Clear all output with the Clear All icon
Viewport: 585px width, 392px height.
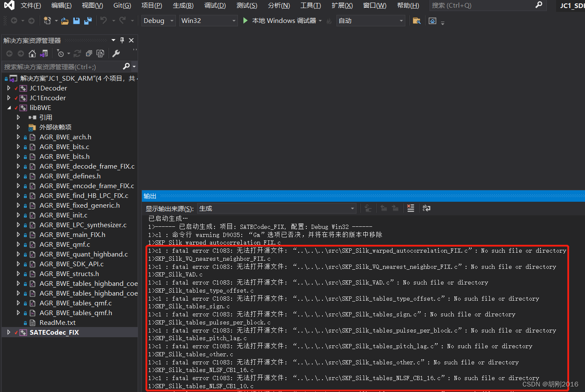410,208
